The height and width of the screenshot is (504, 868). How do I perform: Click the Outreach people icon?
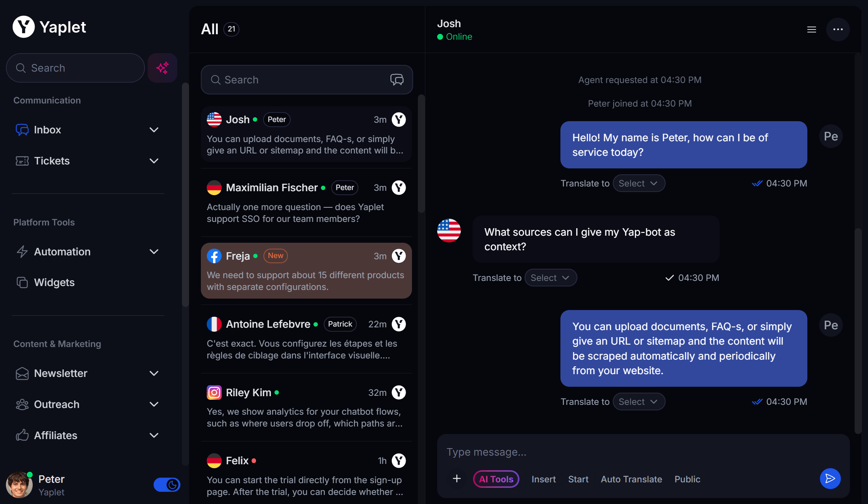pos(22,404)
